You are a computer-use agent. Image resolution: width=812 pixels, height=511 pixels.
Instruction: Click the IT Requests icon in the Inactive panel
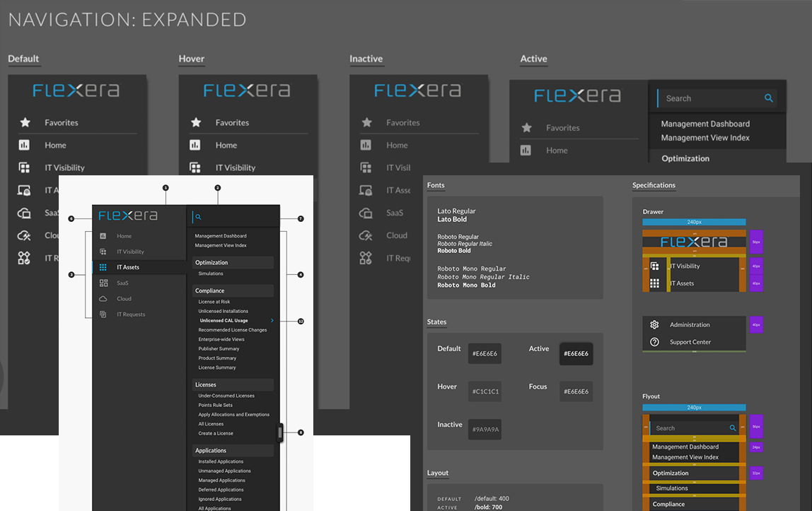[366, 258]
